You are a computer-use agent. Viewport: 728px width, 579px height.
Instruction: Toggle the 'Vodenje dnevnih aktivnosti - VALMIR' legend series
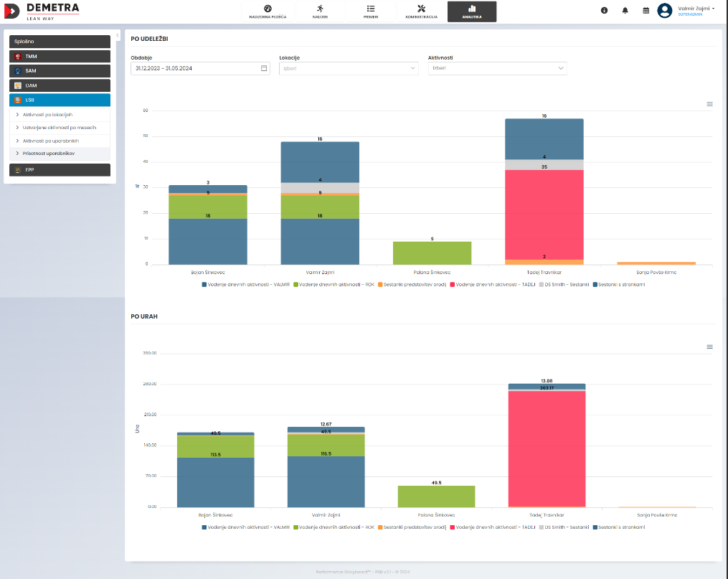coord(244,284)
